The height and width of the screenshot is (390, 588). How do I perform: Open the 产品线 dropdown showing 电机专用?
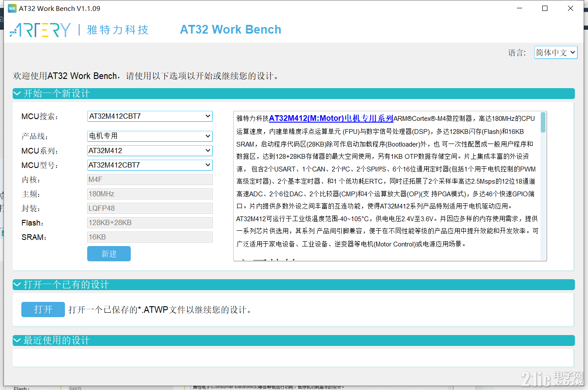click(150, 136)
